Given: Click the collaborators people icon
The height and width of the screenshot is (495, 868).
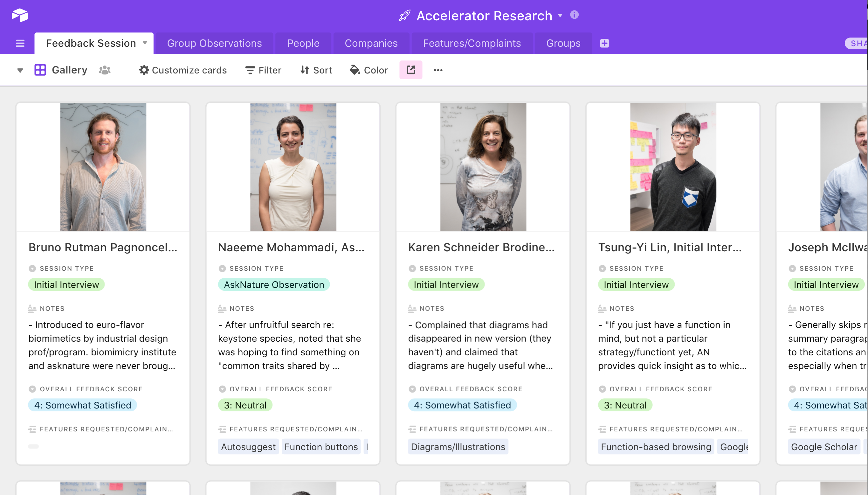Looking at the screenshot, I should 105,70.
